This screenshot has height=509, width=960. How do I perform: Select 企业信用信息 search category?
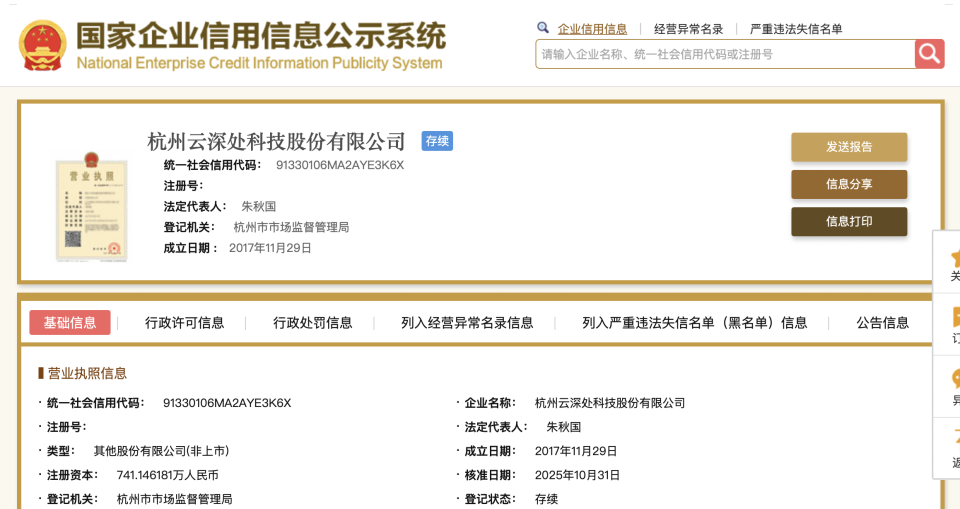(x=592, y=29)
